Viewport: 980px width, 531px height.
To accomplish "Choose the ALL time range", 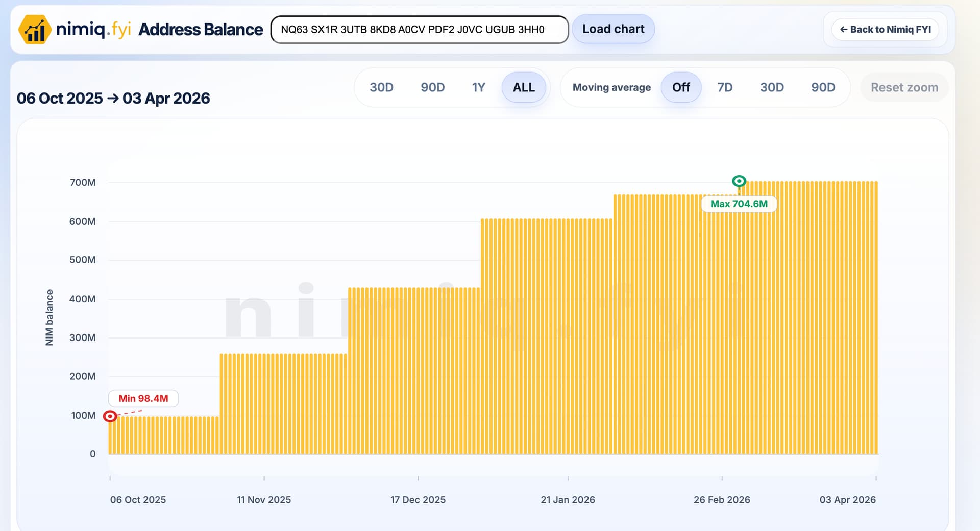I will click(x=524, y=87).
